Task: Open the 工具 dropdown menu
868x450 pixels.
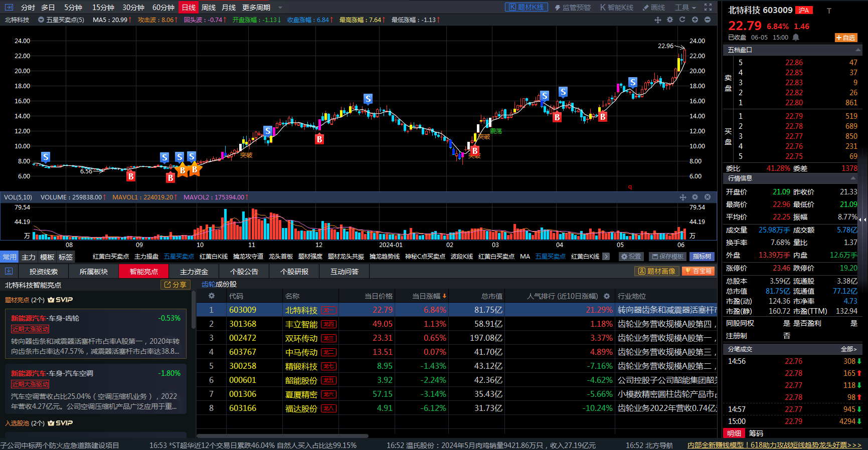Action: point(685,8)
